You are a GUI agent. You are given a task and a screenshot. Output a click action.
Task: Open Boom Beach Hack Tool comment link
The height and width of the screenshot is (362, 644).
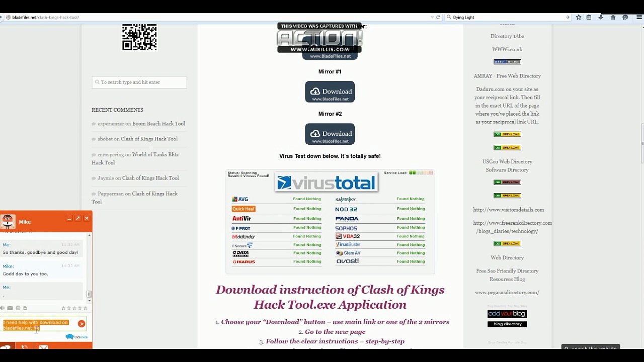click(158, 124)
